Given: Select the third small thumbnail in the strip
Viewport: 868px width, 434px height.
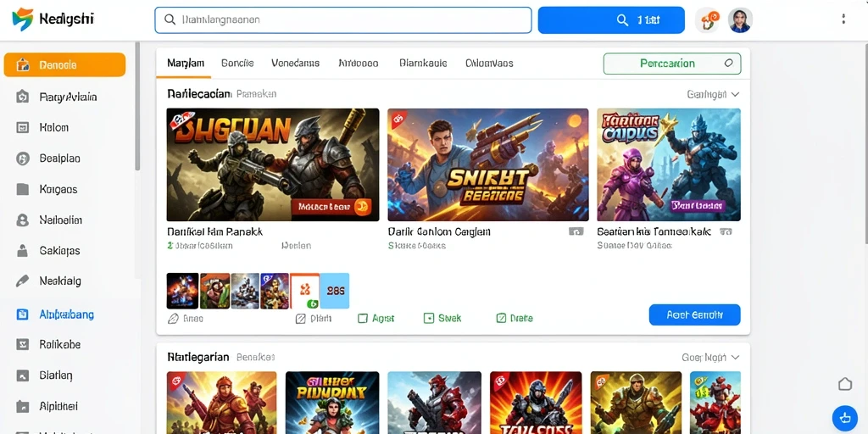Looking at the screenshot, I should 245,291.
